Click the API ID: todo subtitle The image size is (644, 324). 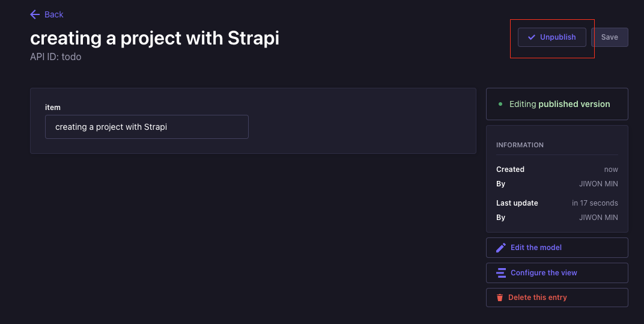point(55,57)
